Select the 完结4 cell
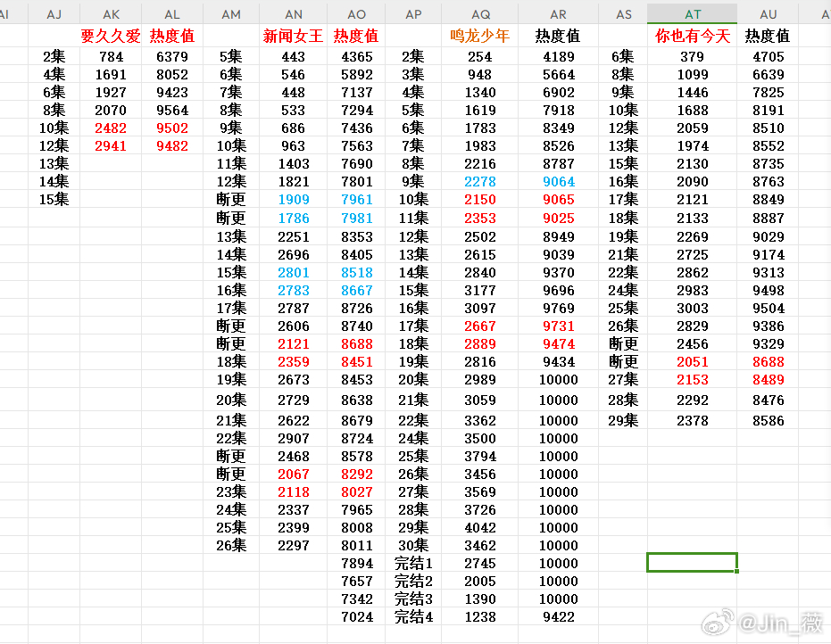 (413, 616)
